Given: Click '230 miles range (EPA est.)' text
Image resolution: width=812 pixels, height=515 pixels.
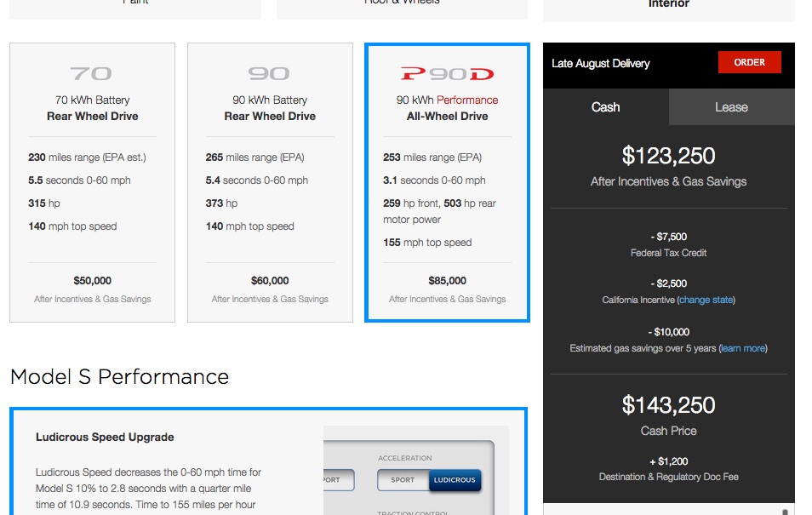Looking at the screenshot, I should pyautogui.click(x=87, y=157).
